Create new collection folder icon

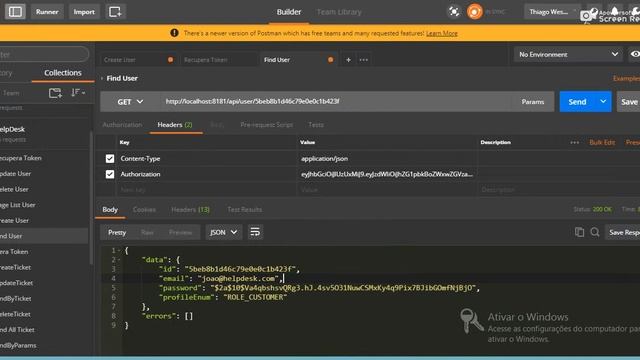(x=56, y=93)
